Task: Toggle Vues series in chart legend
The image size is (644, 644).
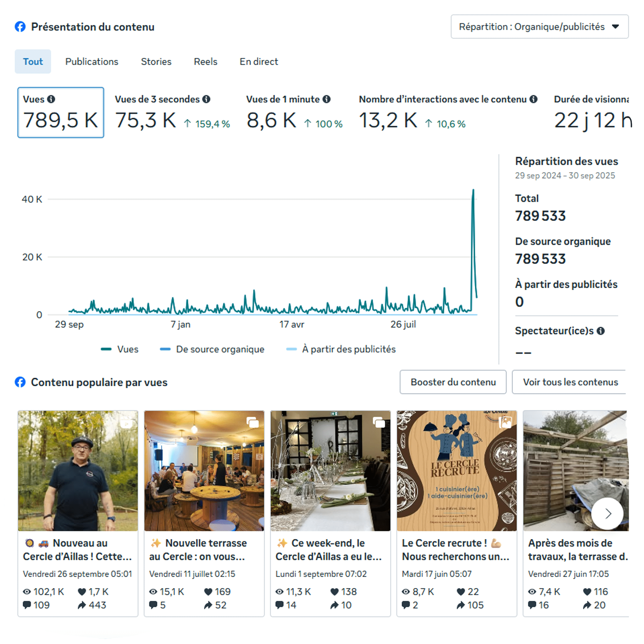Action: 120,349
